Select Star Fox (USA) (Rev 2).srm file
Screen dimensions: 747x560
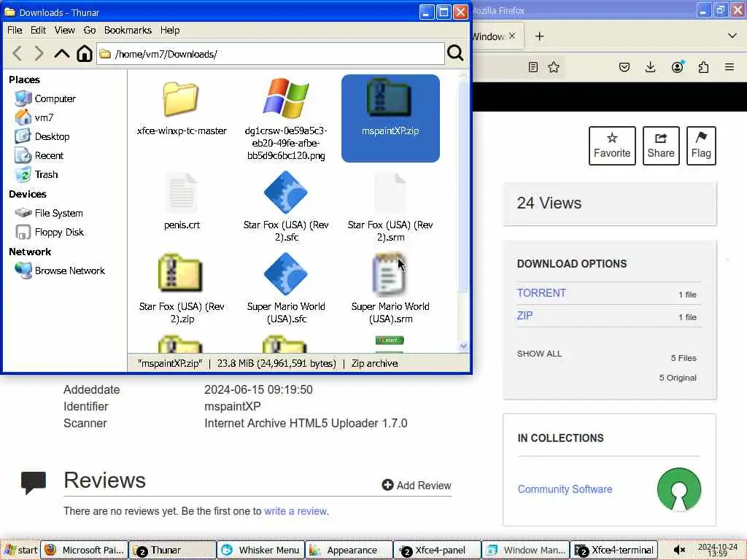point(390,206)
